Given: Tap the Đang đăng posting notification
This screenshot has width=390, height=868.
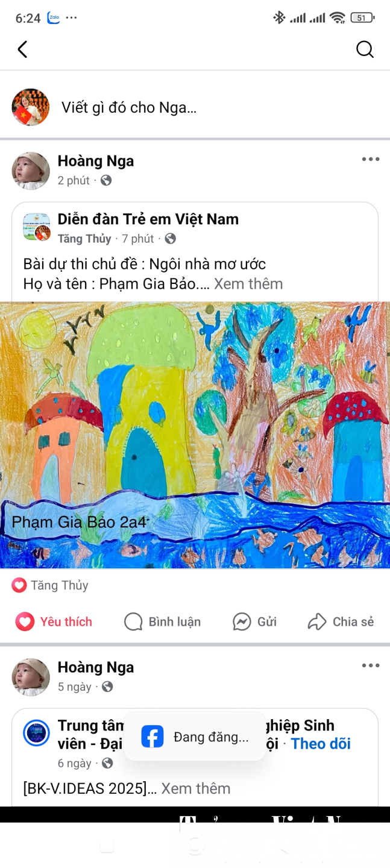Looking at the screenshot, I should click(x=195, y=737).
